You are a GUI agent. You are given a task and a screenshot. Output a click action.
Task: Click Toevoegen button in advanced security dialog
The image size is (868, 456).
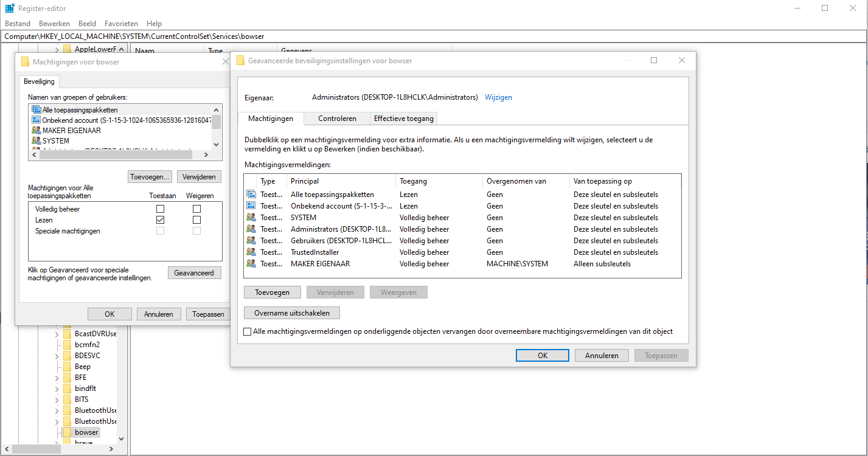pos(273,292)
